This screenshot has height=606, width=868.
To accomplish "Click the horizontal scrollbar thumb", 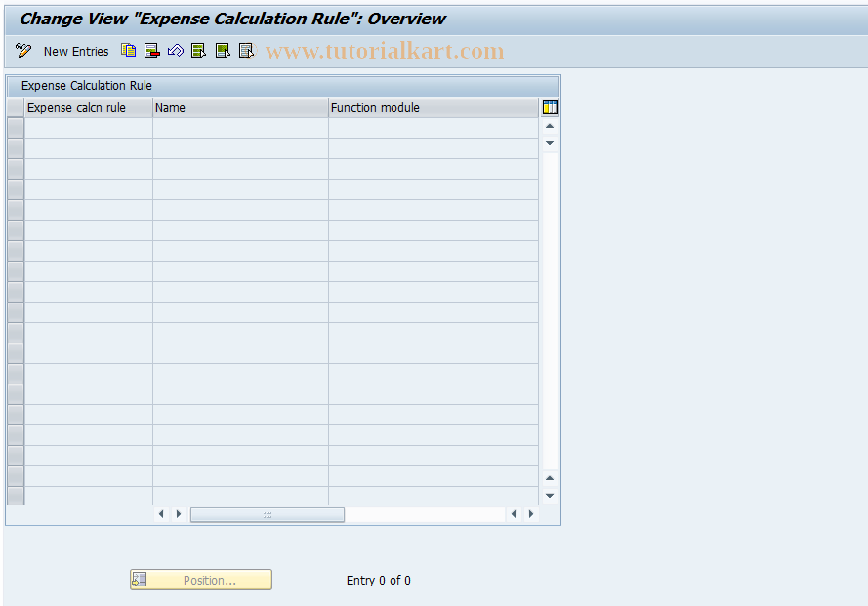I will tap(268, 514).
